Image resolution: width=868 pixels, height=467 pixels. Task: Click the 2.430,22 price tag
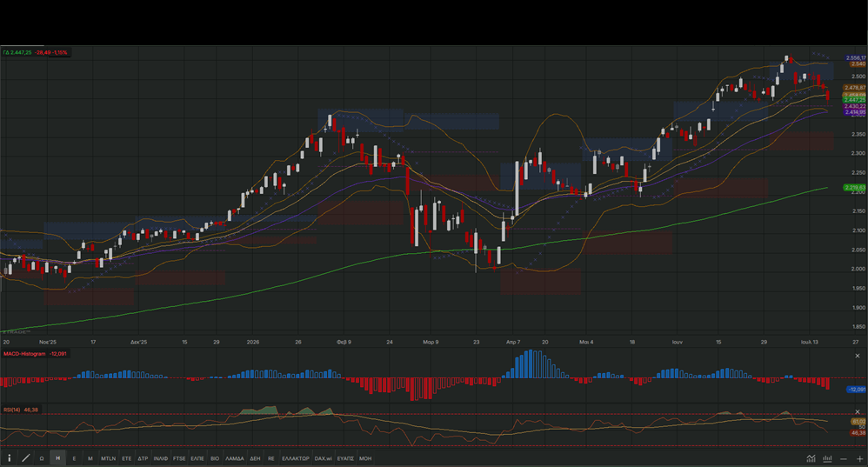click(855, 106)
